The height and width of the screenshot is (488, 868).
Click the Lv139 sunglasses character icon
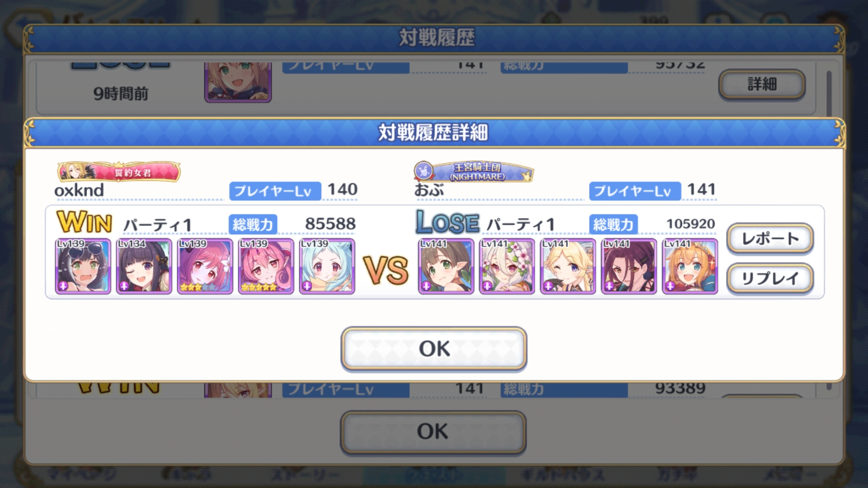(x=83, y=266)
